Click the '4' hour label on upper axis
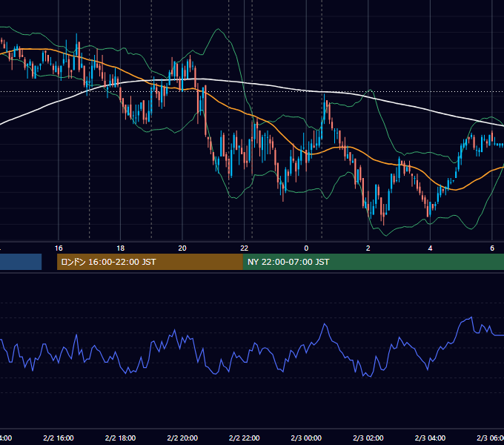Image resolution: width=504 pixels, height=445 pixels. click(430, 248)
